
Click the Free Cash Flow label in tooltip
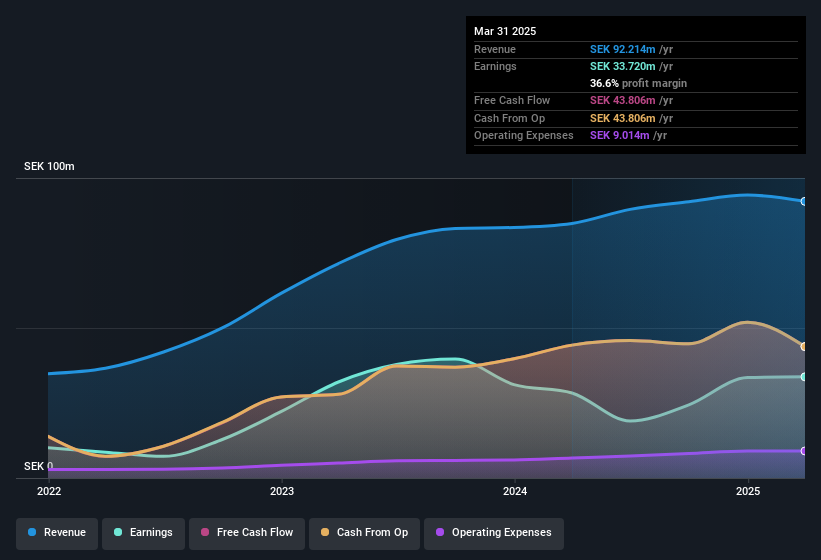(x=512, y=100)
